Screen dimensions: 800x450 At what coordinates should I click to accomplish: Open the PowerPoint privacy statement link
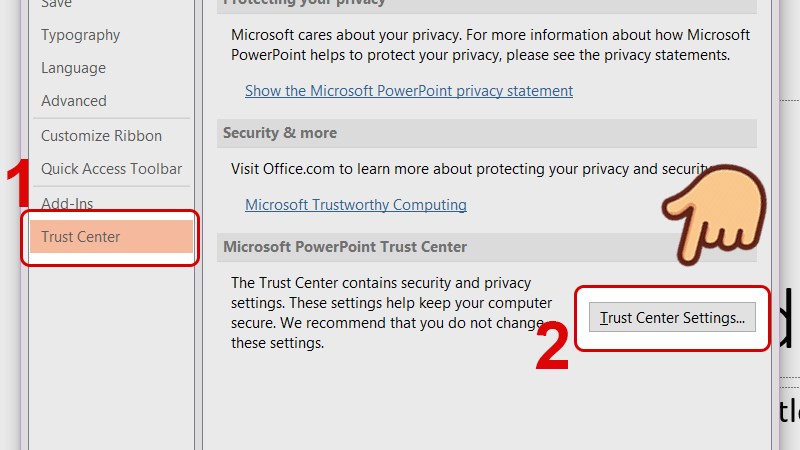click(x=408, y=91)
